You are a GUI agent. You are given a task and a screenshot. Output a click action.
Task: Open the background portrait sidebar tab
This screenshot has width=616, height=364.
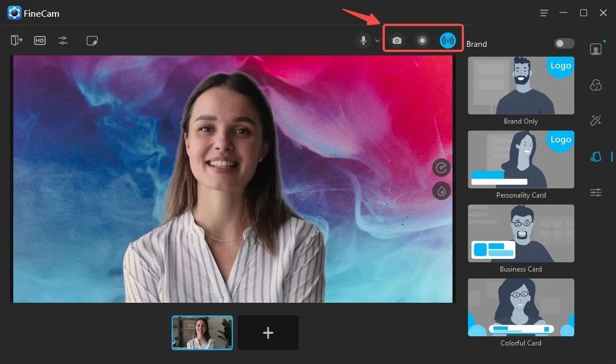pos(596,49)
